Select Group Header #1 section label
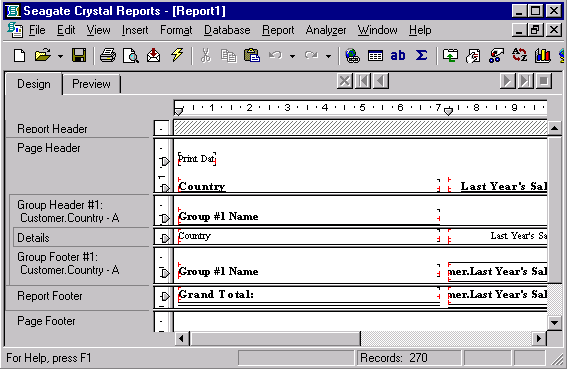Image resolution: width=567 pixels, height=369 pixels. pyautogui.click(x=68, y=211)
